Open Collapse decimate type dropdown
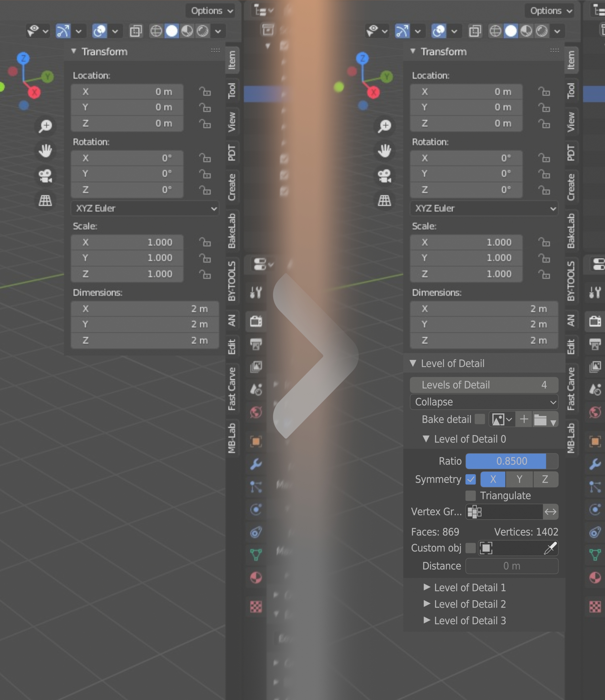 [x=484, y=402]
